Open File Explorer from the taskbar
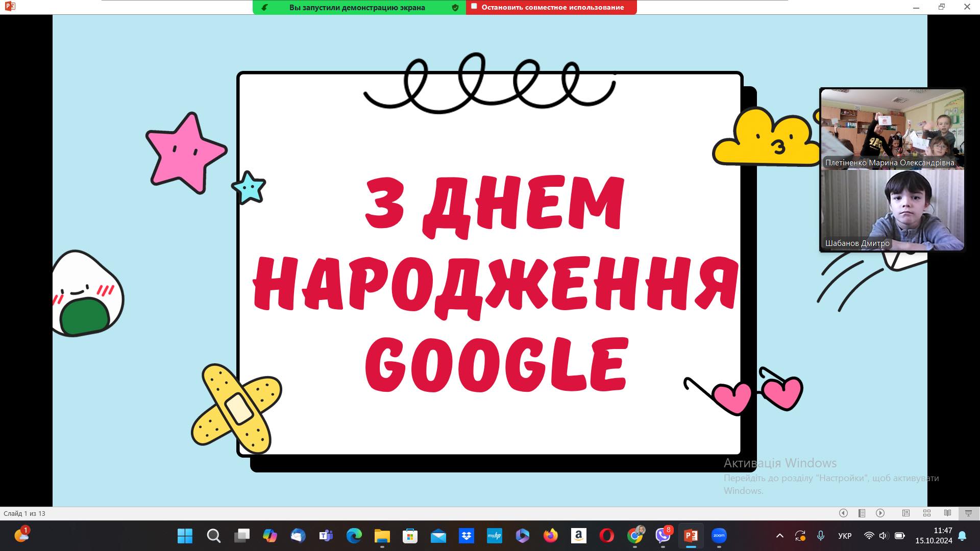This screenshot has height=551, width=980. pos(382,536)
